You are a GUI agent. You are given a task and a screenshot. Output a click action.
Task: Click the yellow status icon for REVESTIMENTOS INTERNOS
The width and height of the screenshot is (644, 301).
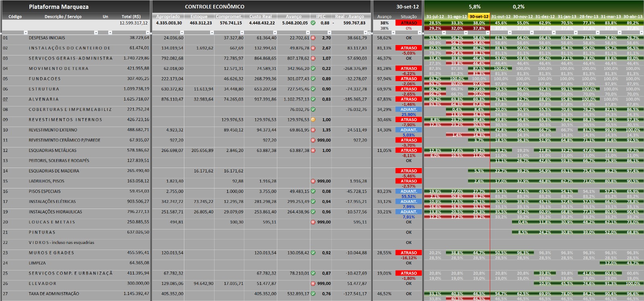tap(313, 120)
